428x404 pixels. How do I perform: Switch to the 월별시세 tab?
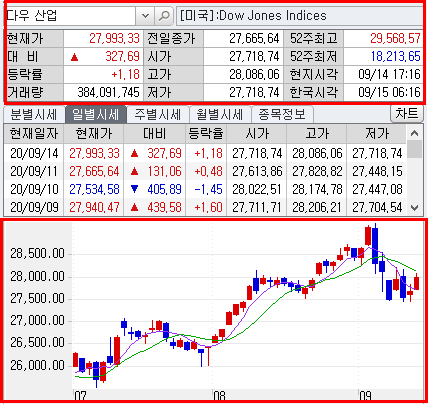click(x=219, y=115)
